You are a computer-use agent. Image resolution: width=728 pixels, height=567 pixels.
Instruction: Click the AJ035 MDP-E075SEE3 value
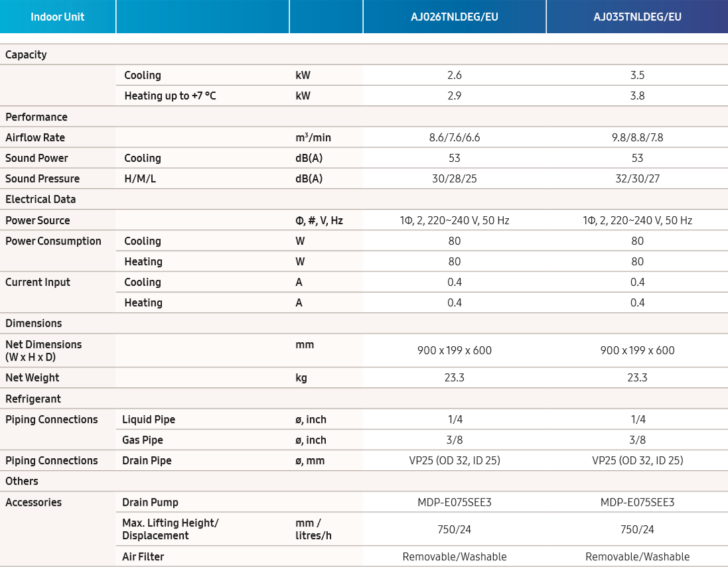tap(638, 502)
